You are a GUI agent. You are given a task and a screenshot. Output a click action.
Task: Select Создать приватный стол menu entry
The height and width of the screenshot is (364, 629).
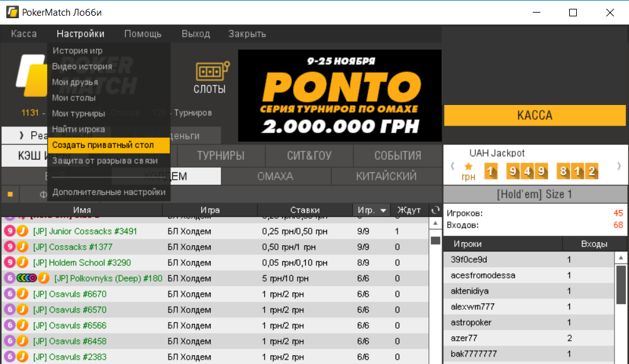click(109, 145)
